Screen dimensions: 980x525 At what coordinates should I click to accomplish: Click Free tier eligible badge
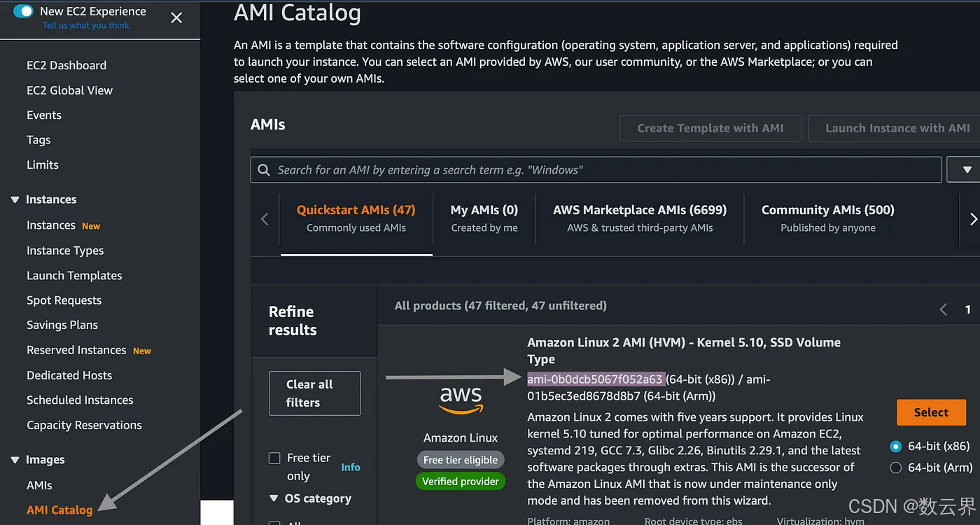click(x=461, y=460)
